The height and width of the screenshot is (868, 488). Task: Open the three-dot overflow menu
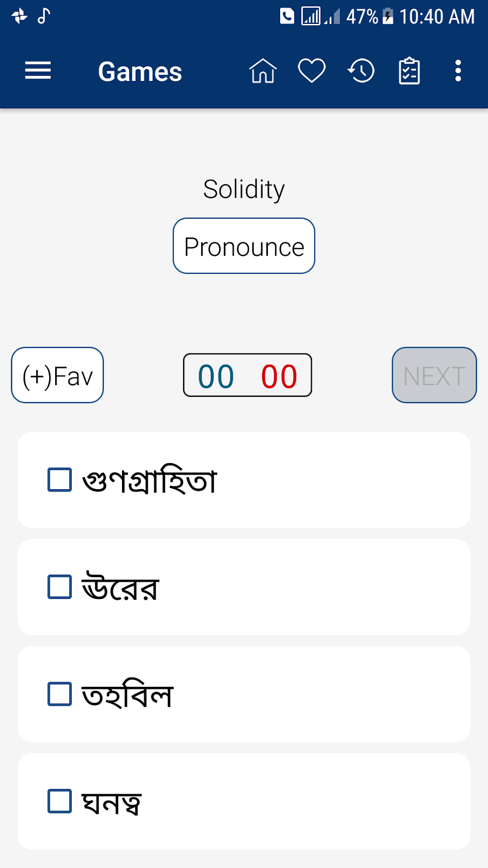click(458, 71)
